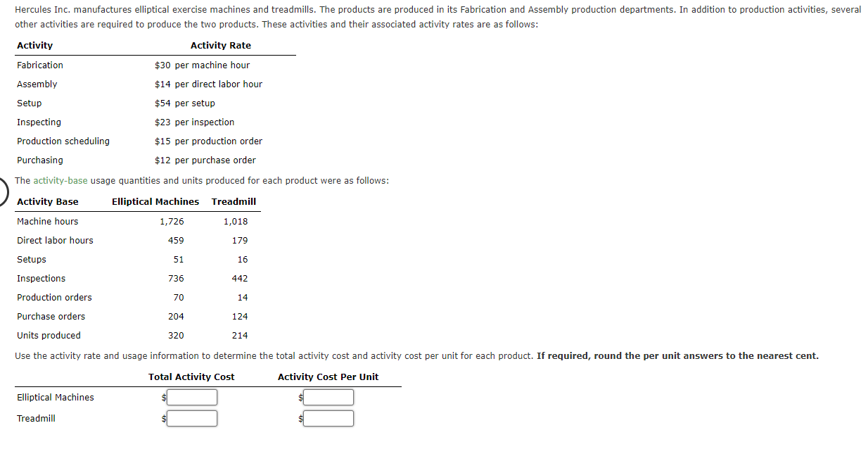Click the Fabrication activity row
Viewport: 868px width, 461px height.
pyautogui.click(x=39, y=65)
